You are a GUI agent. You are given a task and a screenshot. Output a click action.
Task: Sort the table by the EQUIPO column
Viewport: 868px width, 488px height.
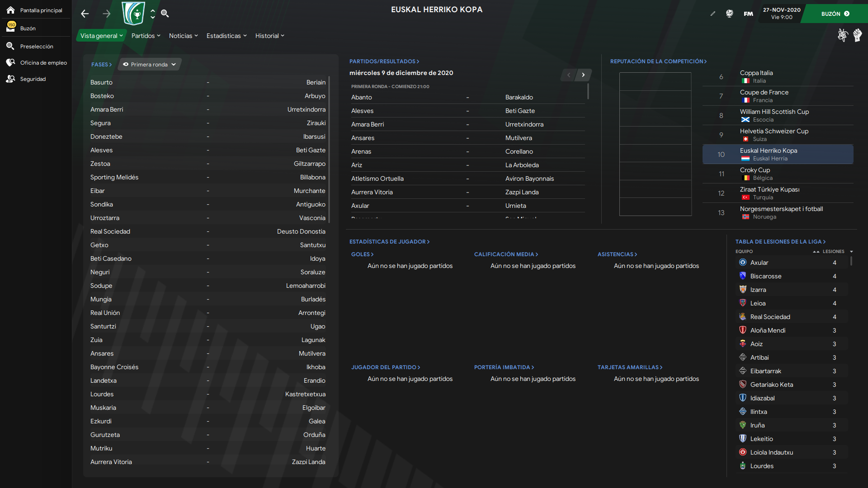pos(744,252)
